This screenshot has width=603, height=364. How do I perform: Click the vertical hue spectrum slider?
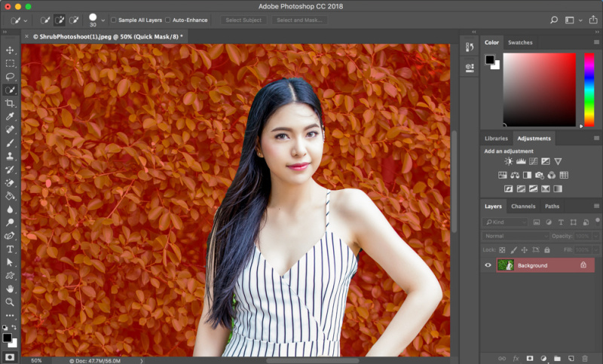(x=589, y=90)
